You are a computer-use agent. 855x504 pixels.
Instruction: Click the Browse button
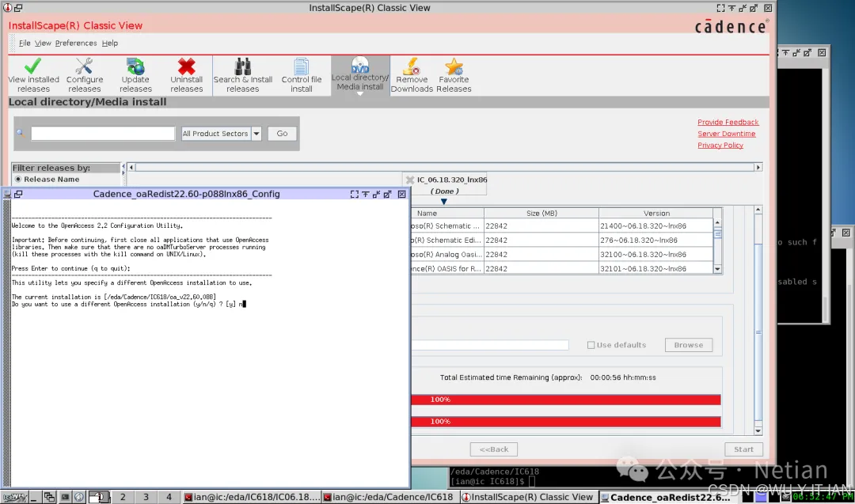(x=688, y=345)
